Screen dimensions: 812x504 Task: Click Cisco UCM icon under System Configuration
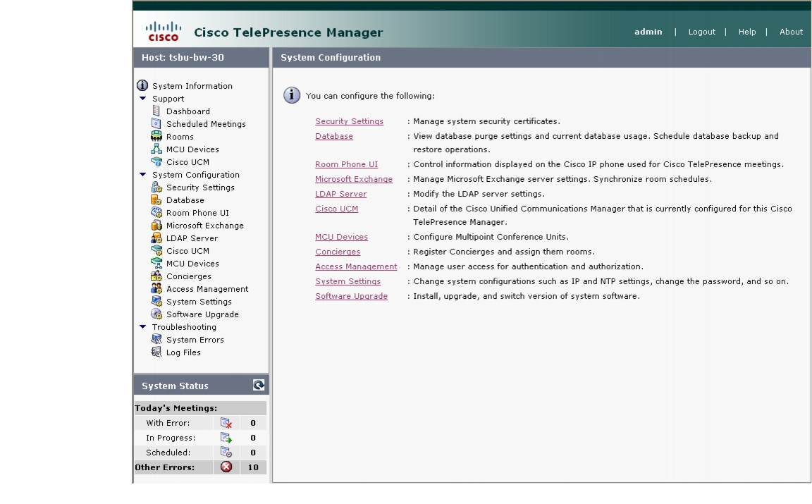[156, 250]
